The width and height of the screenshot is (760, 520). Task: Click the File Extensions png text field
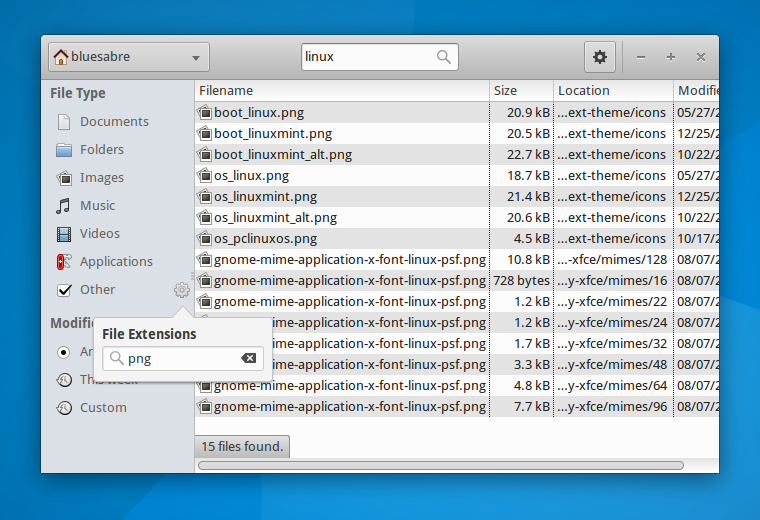(183, 359)
